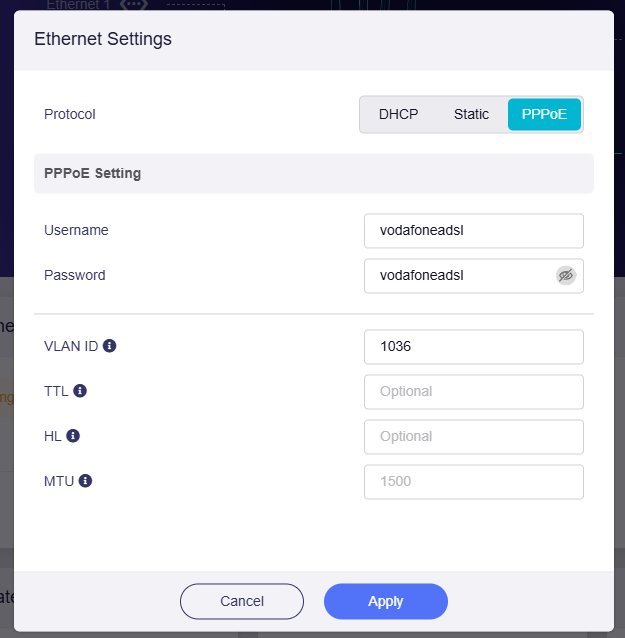Switch protocol to Static
The width and height of the screenshot is (625, 638).
coord(471,114)
